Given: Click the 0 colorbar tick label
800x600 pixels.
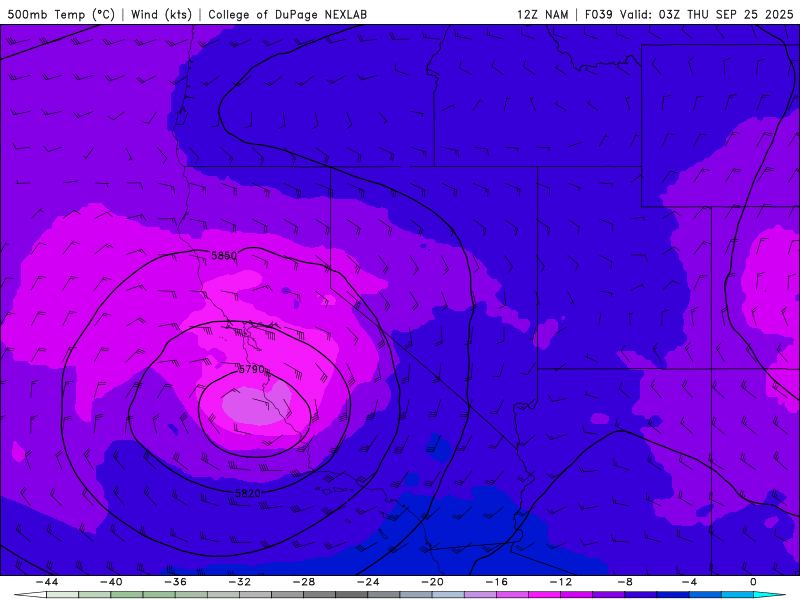Looking at the screenshot, I should [753, 582].
